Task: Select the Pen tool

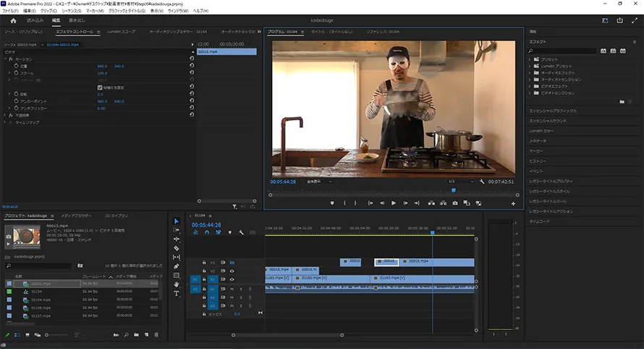Action: (x=177, y=266)
